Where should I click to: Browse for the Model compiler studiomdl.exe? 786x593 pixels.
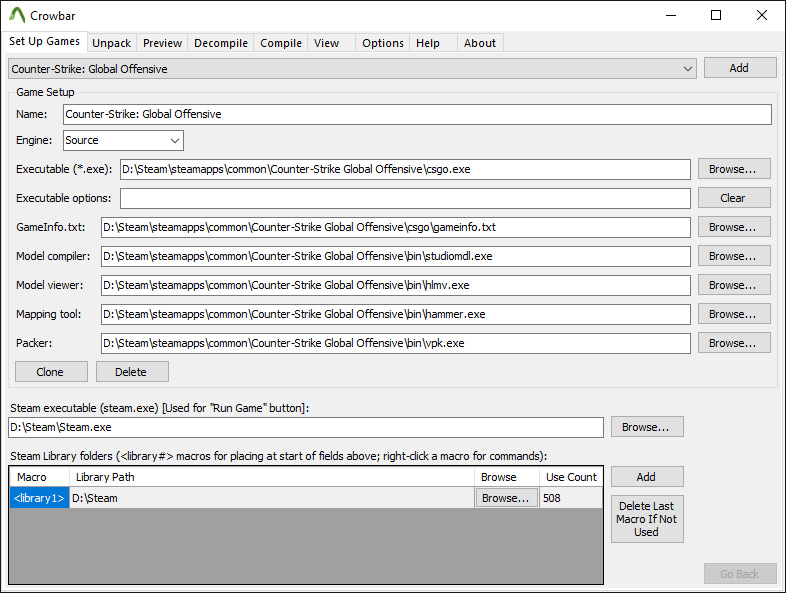click(x=734, y=256)
